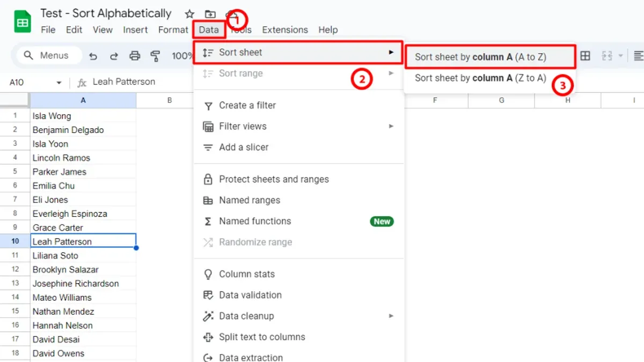Click cell containing Mateo Williams

click(83, 298)
